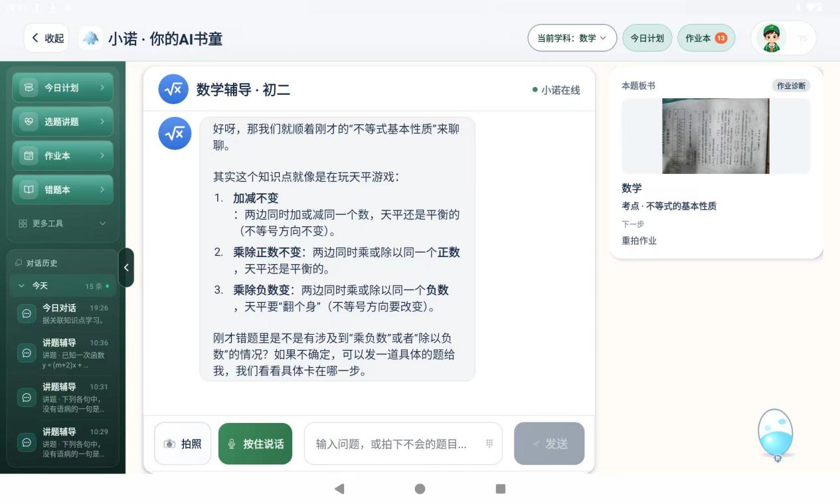Screen dimensions: 840x504
Task: Open the 讲题辅导 10:36 conversation
Action: tap(62, 353)
